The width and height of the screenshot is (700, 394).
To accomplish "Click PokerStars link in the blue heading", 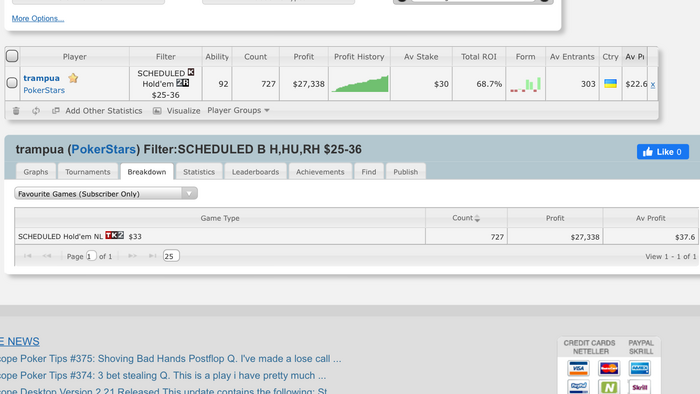I will tap(104, 149).
